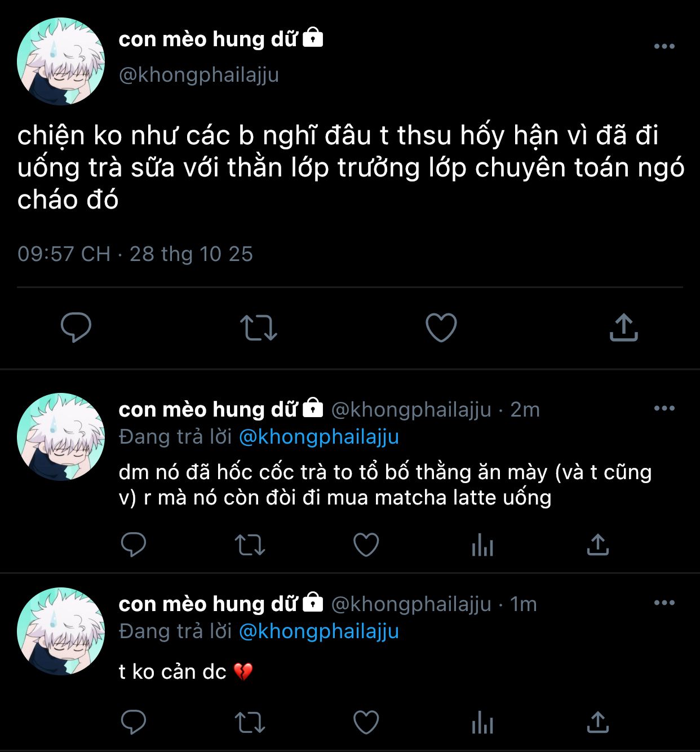Open the main tweet author's profile avatar
700x752 pixels.
click(x=61, y=61)
